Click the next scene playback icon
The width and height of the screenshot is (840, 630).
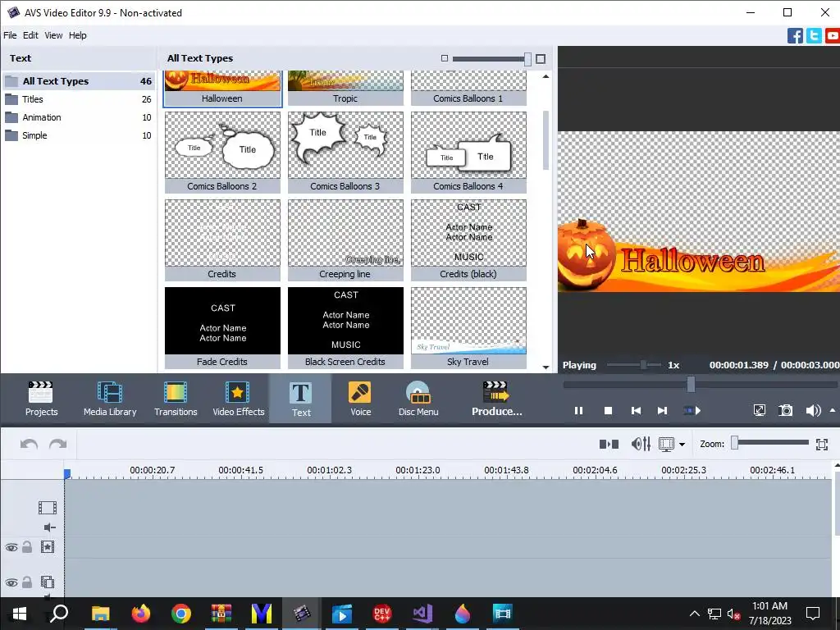coord(692,410)
